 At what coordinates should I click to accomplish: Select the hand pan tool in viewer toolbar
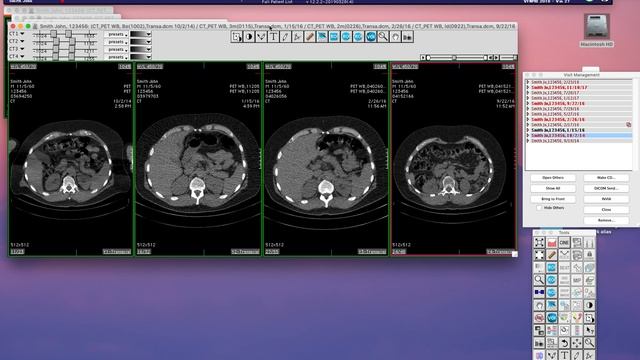coord(395,37)
